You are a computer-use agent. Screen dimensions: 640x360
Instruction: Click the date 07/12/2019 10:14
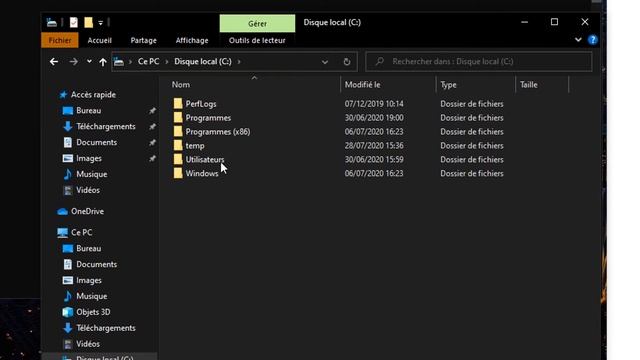374,104
